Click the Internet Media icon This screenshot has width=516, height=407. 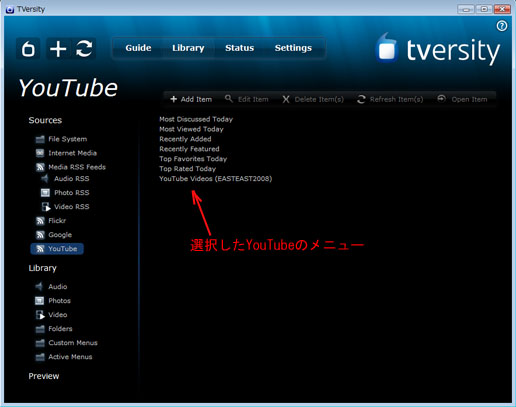[40, 153]
